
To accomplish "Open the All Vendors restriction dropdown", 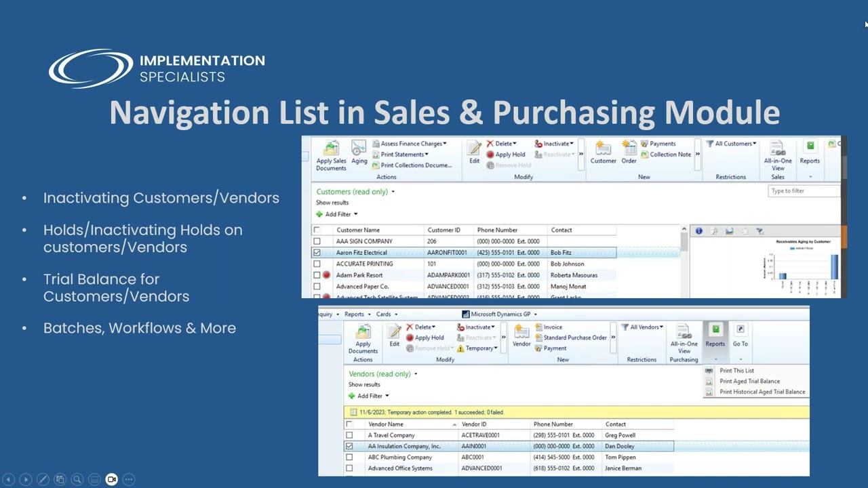I will (642, 327).
